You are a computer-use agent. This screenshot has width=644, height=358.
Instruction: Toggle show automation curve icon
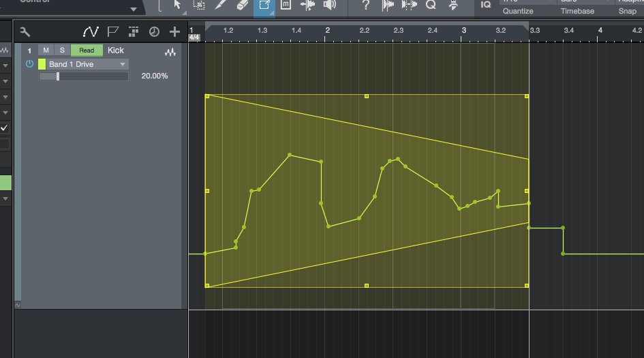91,32
